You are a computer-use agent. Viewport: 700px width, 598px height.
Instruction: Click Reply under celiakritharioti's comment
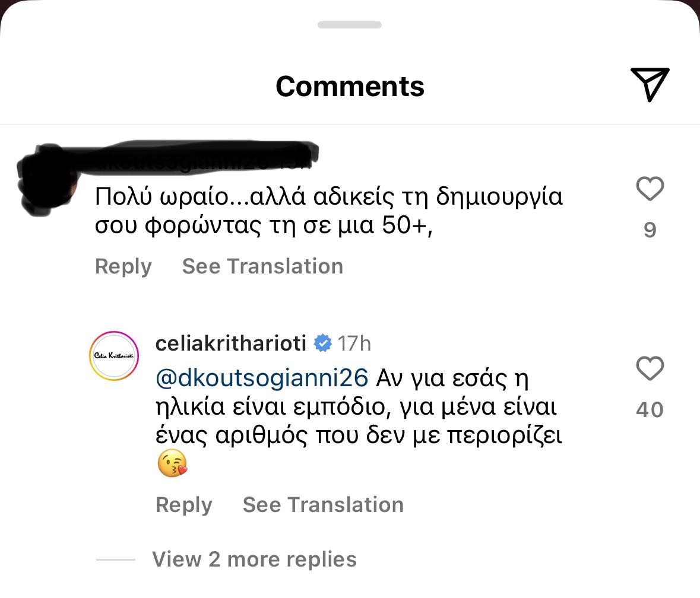184,505
